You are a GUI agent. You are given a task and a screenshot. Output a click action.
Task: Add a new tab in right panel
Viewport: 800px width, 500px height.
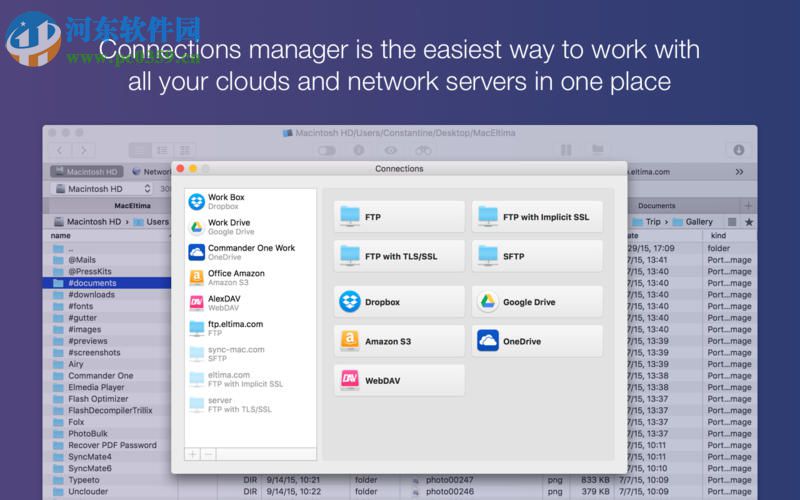[748, 206]
